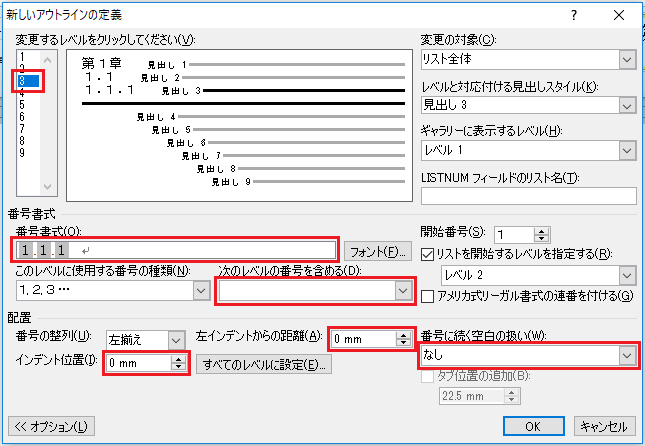
Task: Click すべてのレベルに設定 button
Action: 264,364
